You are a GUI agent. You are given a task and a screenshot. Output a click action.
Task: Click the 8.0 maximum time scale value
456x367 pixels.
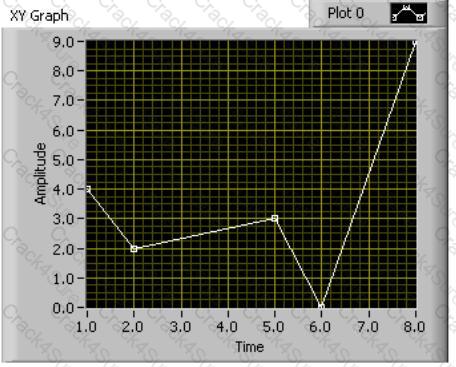tap(414, 327)
